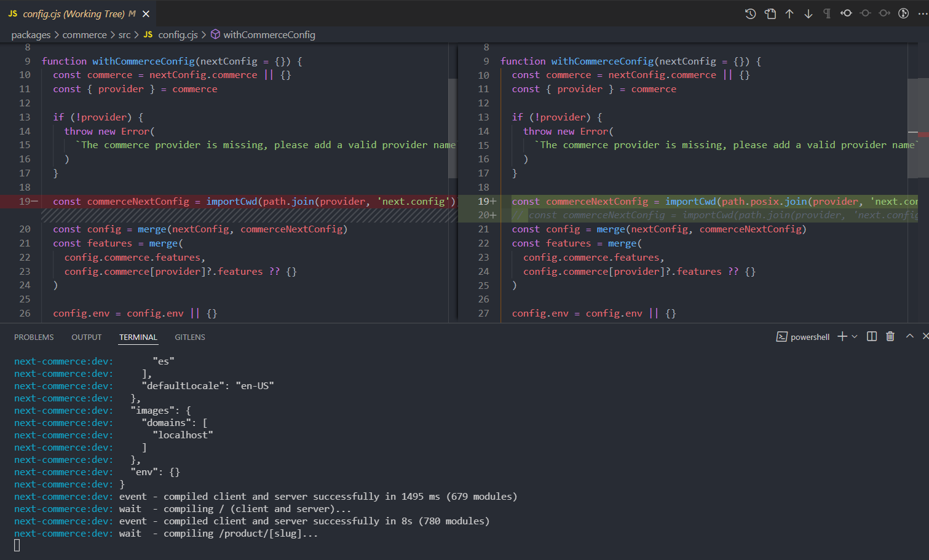Open More Actions ellipsis in editor toolbar
929x560 pixels.
(922, 14)
